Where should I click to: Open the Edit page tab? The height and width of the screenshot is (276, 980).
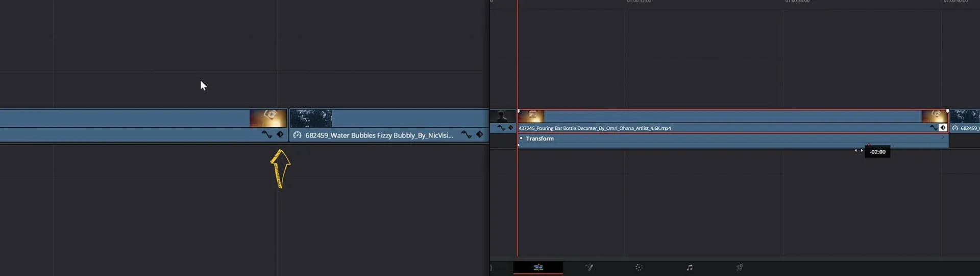click(x=538, y=267)
